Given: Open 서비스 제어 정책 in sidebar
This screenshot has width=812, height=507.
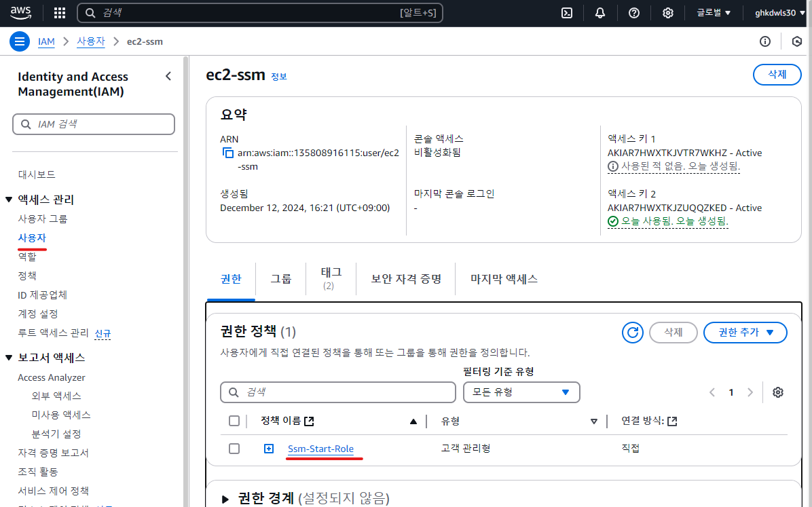Looking at the screenshot, I should [x=54, y=491].
